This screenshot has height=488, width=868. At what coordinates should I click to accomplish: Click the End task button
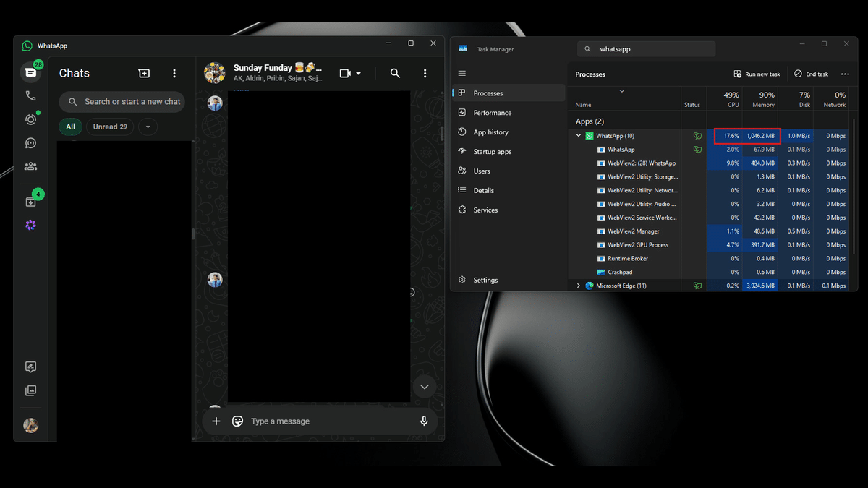(x=811, y=74)
